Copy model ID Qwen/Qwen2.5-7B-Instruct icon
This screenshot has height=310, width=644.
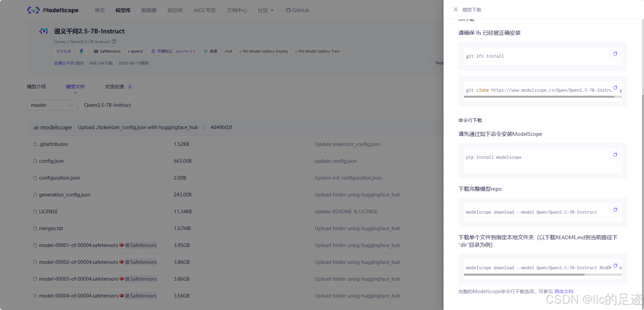point(114,41)
